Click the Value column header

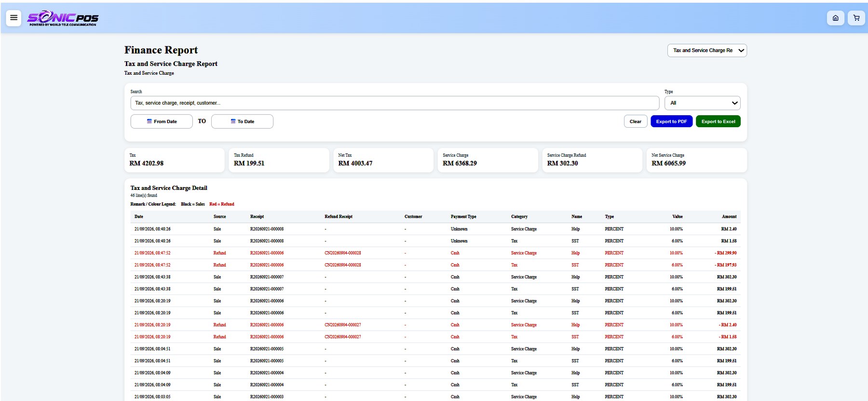[x=678, y=217]
